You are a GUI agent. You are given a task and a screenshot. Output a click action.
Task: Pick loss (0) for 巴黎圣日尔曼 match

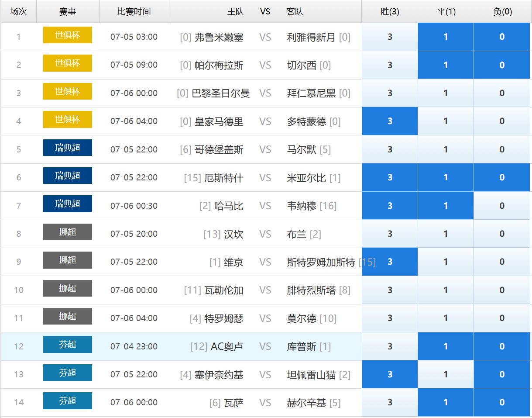tap(502, 93)
